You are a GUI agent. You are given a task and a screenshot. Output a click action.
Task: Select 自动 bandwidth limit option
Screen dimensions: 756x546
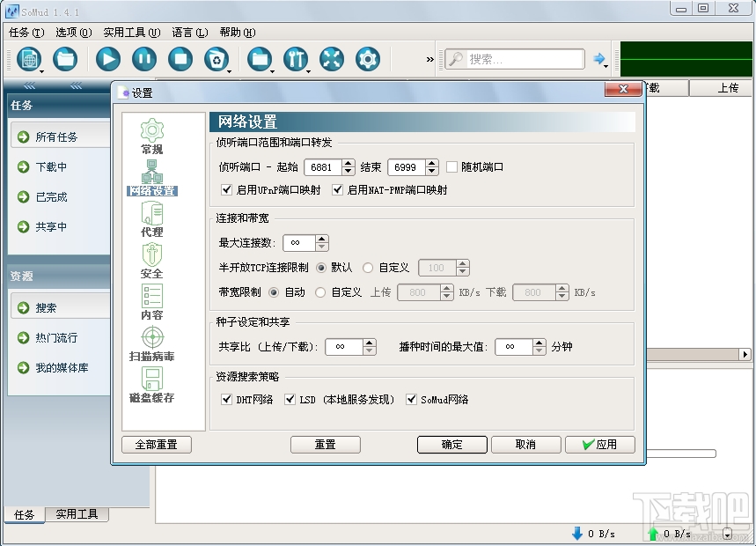(x=274, y=292)
